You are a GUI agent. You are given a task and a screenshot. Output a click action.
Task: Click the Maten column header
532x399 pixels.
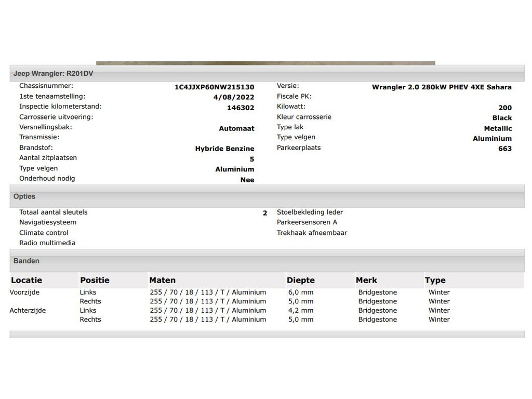tap(162, 280)
